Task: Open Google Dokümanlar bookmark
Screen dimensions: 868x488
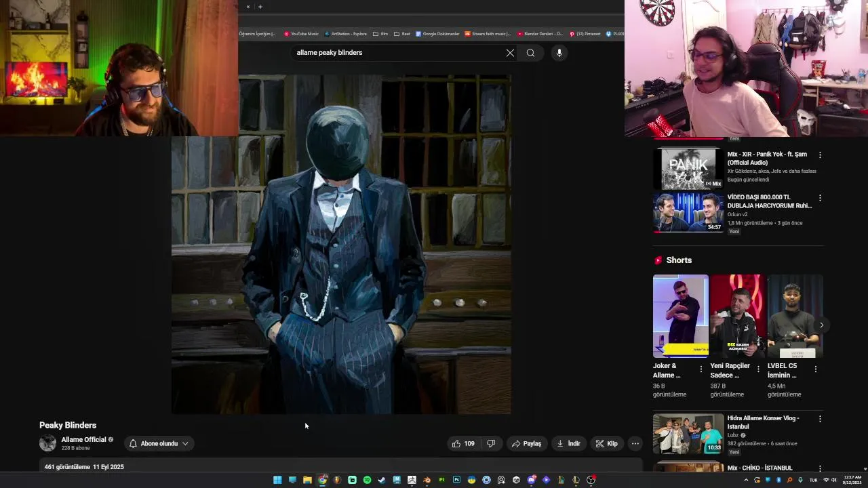Action: [437, 34]
